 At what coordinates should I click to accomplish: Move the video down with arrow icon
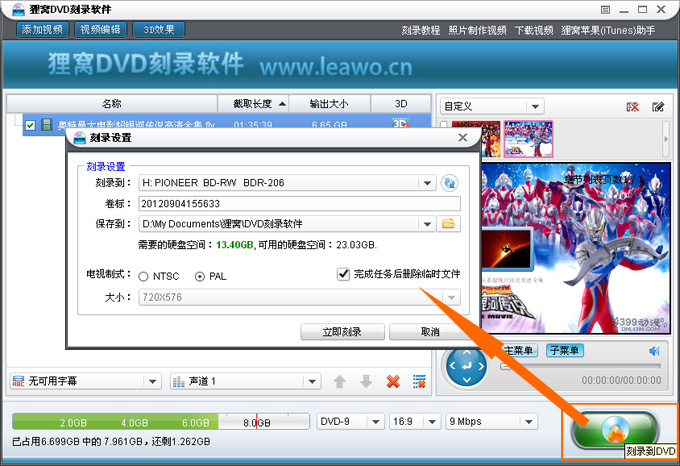tap(366, 381)
